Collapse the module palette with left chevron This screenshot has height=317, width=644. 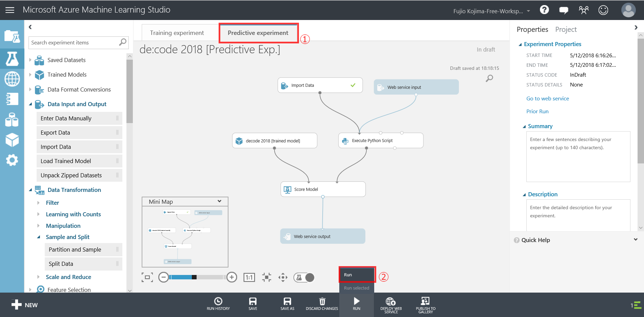(30, 27)
